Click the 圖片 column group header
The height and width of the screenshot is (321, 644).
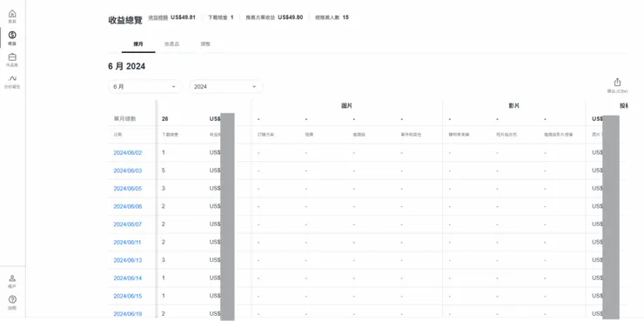coord(346,105)
